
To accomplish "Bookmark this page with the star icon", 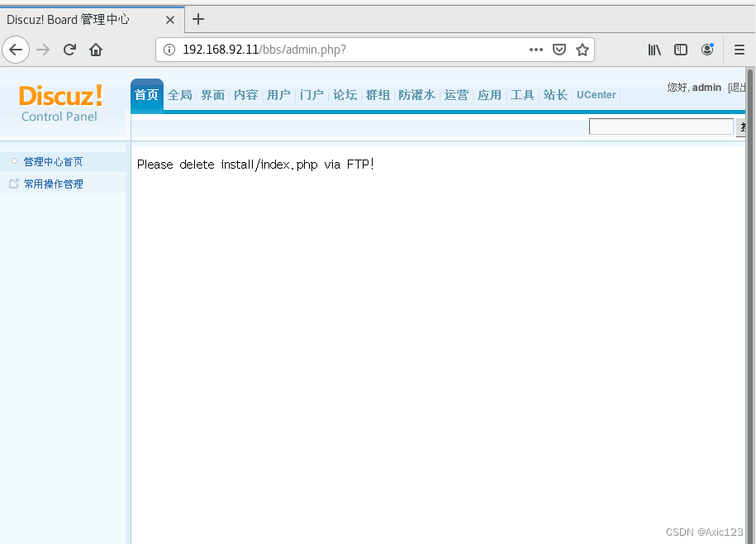I will [582, 50].
